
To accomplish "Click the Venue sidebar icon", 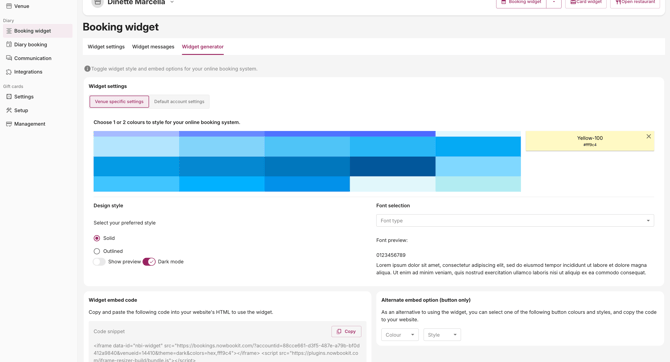I will point(9,6).
